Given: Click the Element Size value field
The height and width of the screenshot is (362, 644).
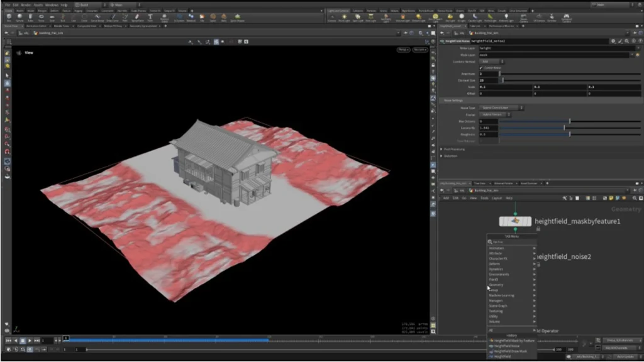Looking at the screenshot, I should tap(488, 80).
